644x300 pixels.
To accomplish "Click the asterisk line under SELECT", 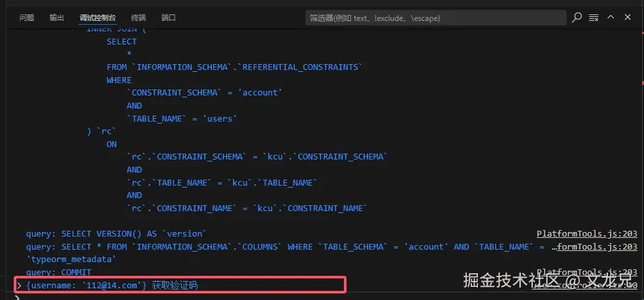I will (129, 54).
